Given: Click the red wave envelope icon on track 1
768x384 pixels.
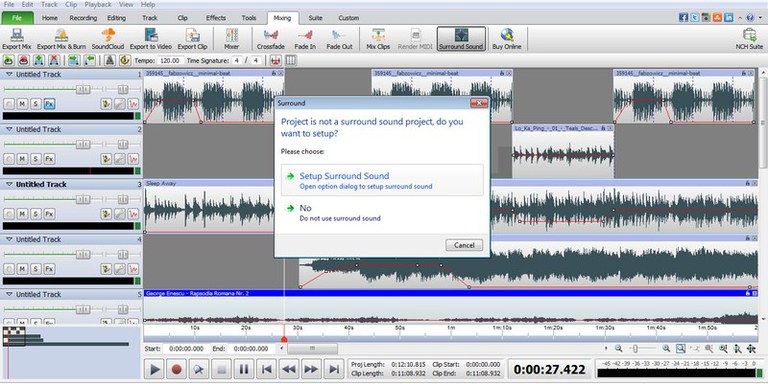Looking at the screenshot, I should 133,104.
